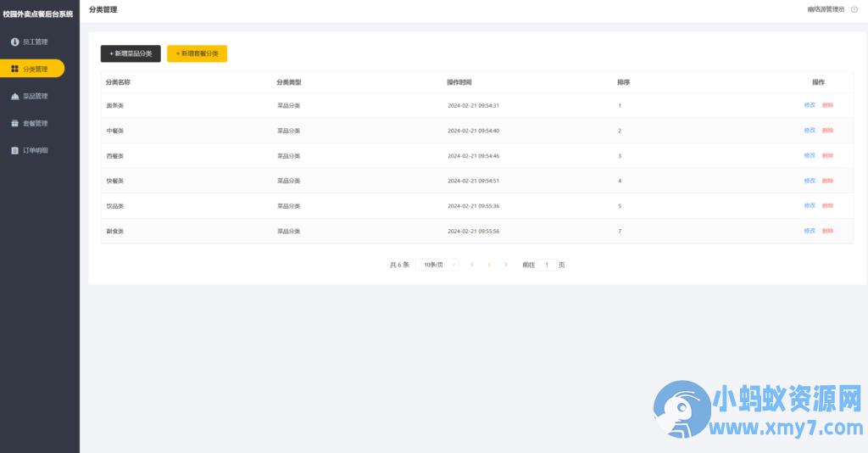This screenshot has height=453, width=868.
Task: Click the 面条类 category name
Action: point(115,105)
